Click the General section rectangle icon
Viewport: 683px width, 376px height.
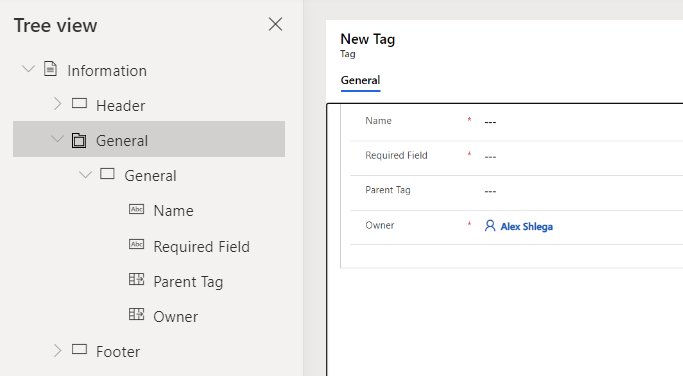click(x=107, y=174)
